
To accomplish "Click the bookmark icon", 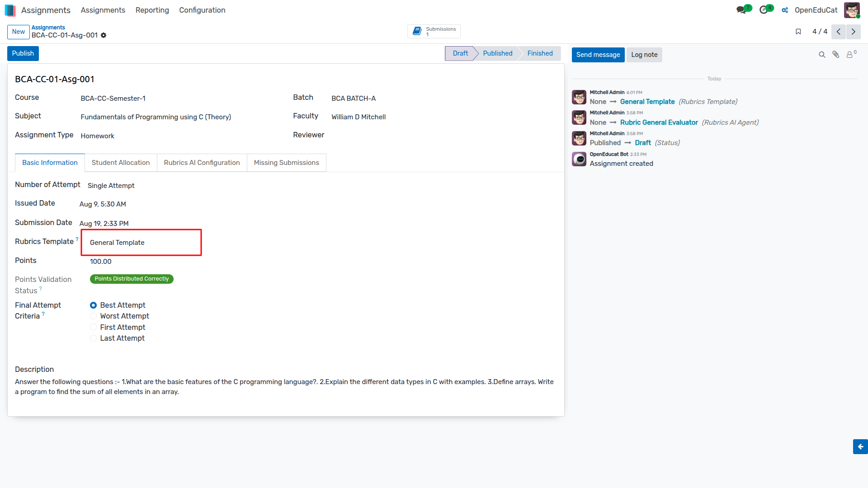I will 798,32.
